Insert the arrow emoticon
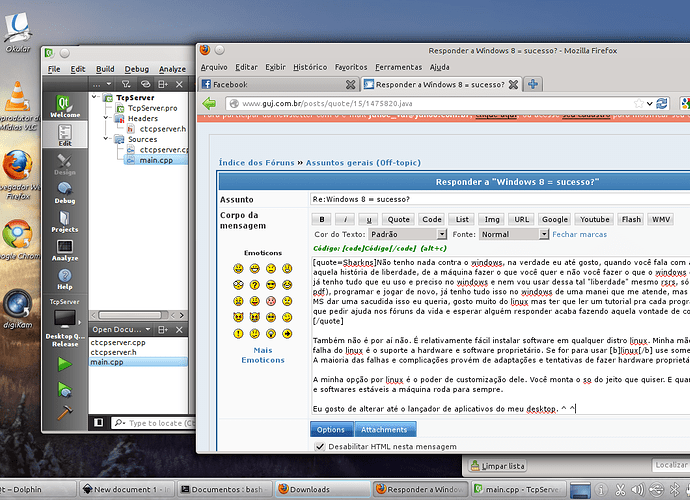Image resolution: width=690 pixels, height=500 pixels. (x=287, y=334)
